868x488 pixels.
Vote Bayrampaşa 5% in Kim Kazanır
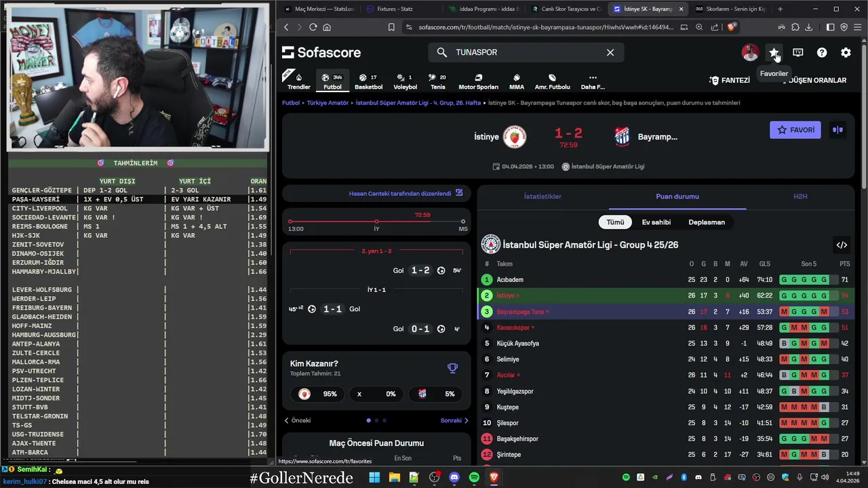click(x=434, y=394)
